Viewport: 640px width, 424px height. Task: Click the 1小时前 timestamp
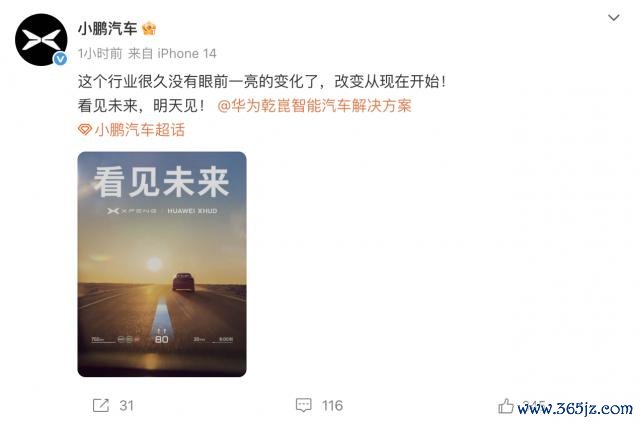point(100,53)
